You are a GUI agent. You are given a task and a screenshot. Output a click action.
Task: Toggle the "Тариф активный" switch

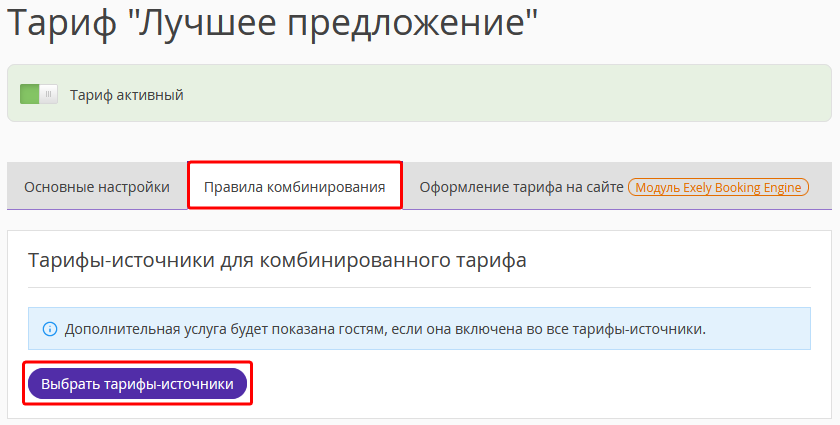coord(39,94)
